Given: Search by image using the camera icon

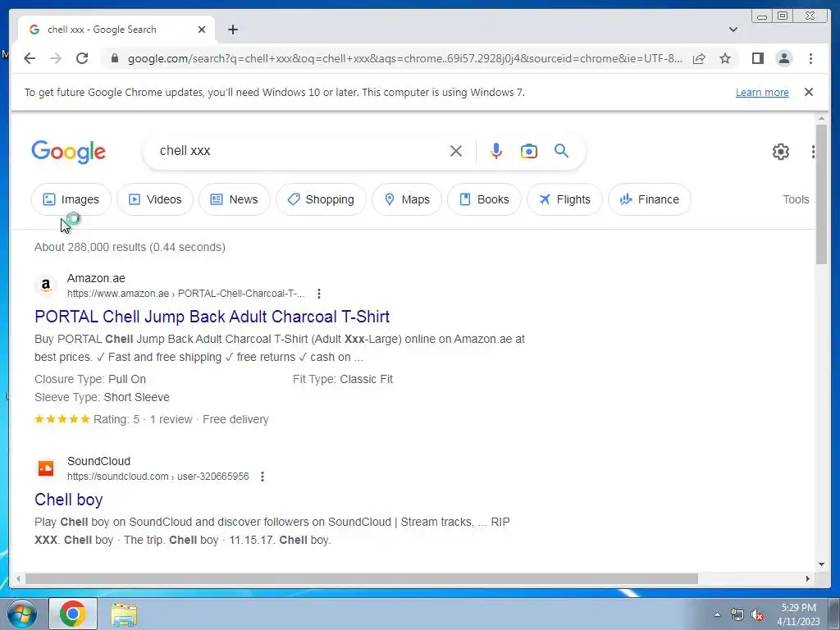Looking at the screenshot, I should (529, 151).
